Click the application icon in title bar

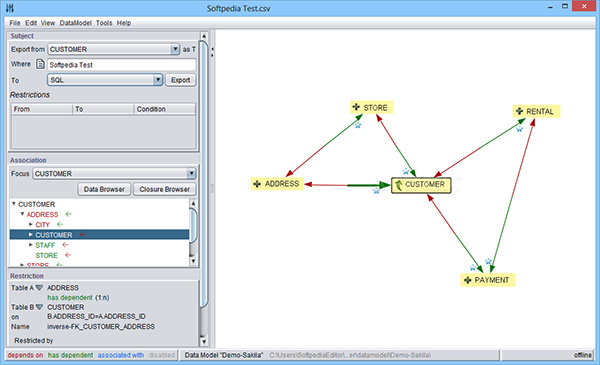click(x=10, y=8)
